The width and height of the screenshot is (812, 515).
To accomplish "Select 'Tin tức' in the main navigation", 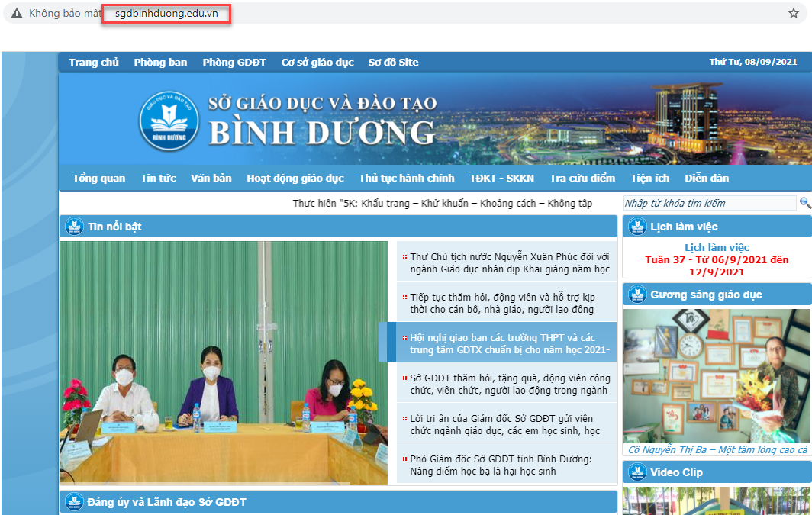I will pos(158,178).
